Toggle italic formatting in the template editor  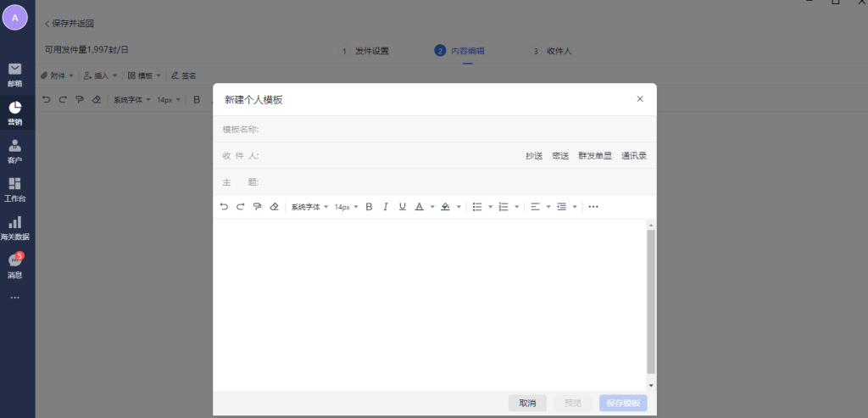(386, 207)
